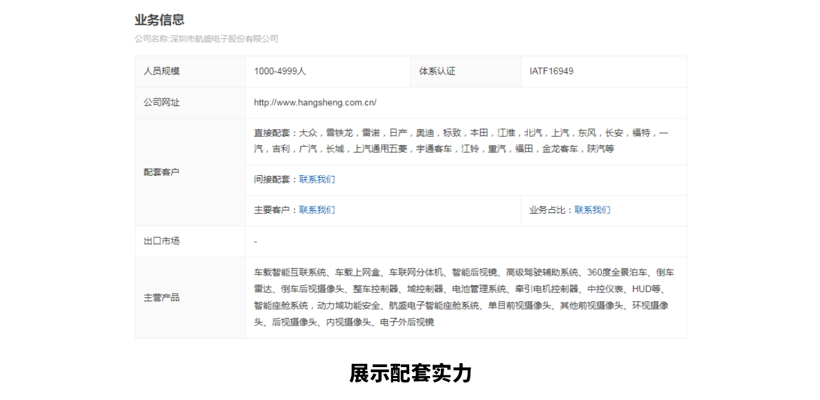Open the hangsheng.com.cn website URL
The width and height of the screenshot is (820, 400).
(315, 102)
